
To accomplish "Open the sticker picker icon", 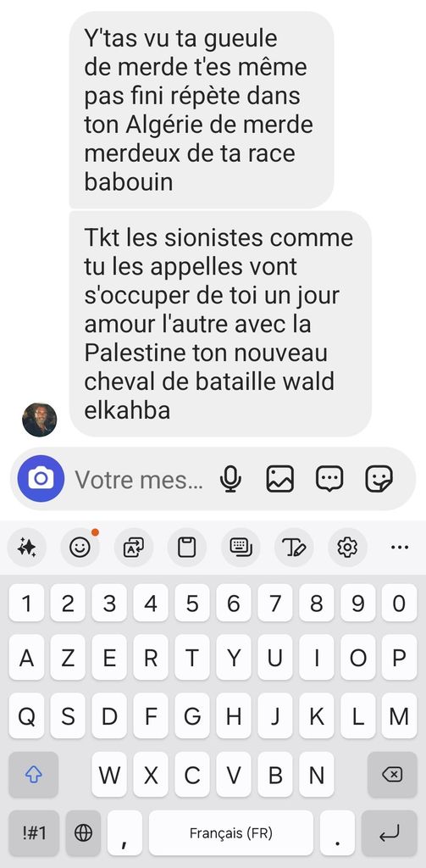I will pos(379,479).
